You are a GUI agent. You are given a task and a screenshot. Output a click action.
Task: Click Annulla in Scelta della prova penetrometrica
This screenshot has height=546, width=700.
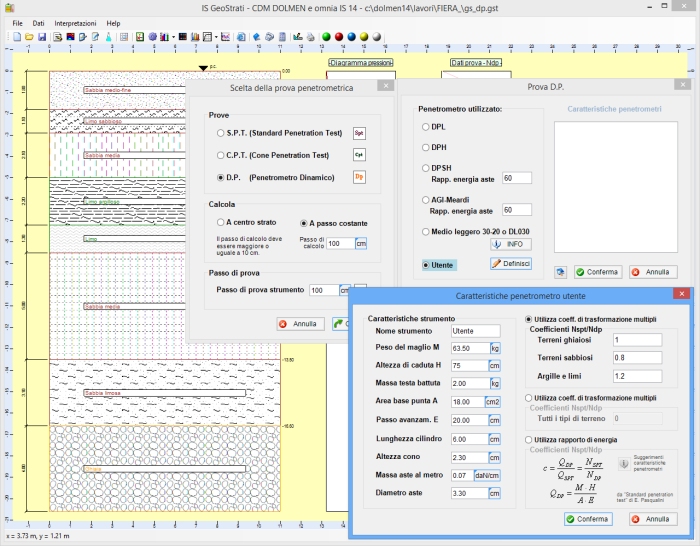300,324
